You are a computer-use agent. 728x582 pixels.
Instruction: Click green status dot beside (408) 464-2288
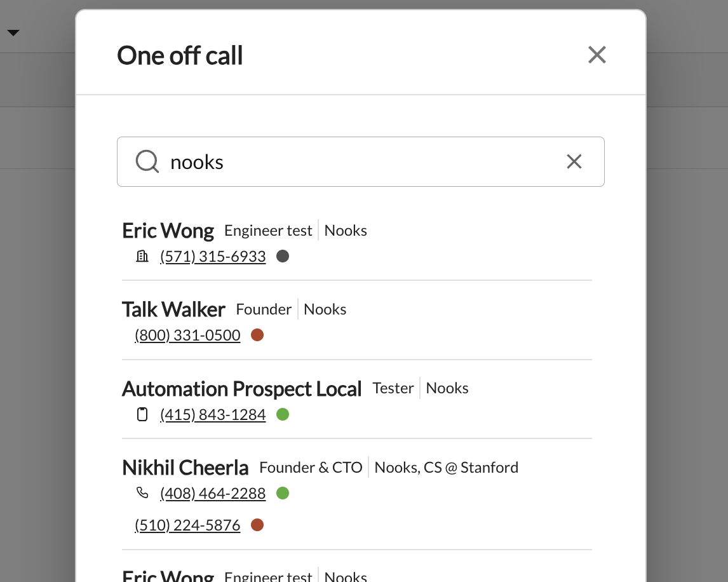[x=283, y=493]
